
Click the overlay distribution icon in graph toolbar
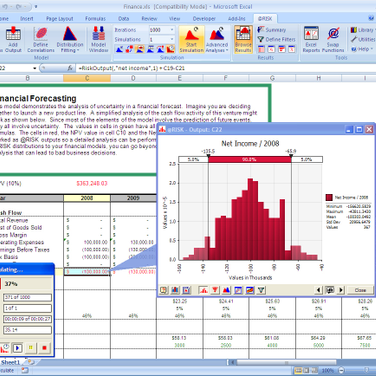point(226,290)
